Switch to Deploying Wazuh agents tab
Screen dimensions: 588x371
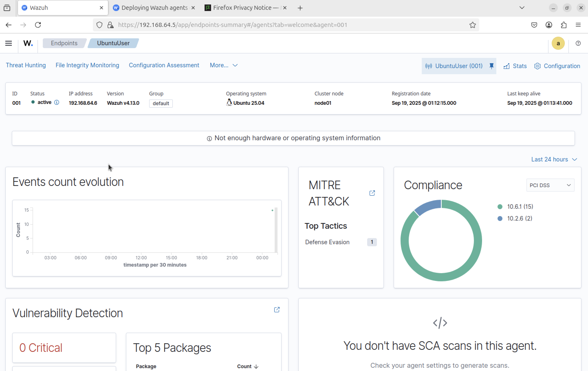coord(154,8)
